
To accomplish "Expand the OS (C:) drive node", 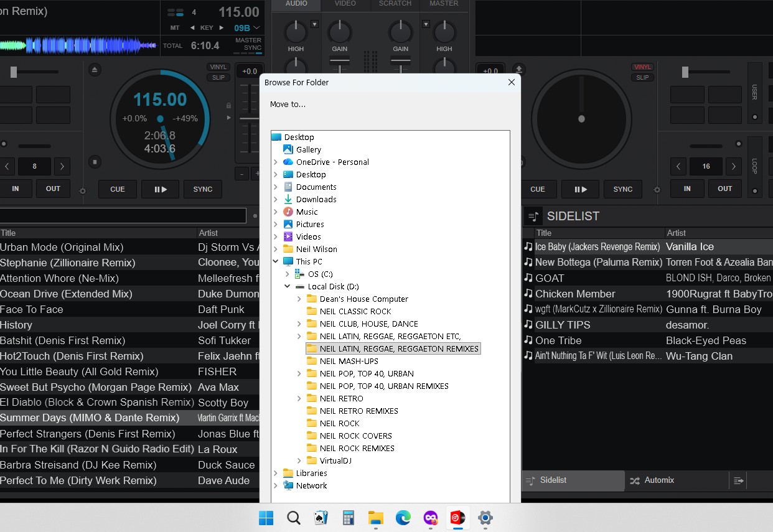I will 288,274.
